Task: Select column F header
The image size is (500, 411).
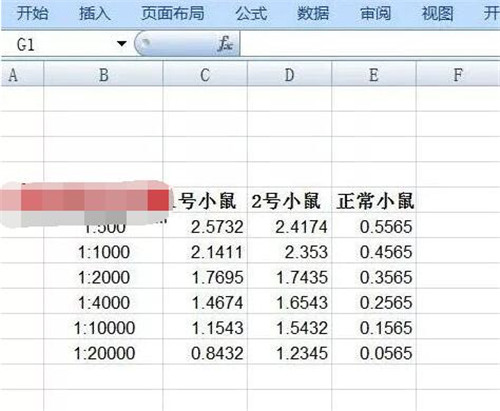Action: tap(458, 74)
